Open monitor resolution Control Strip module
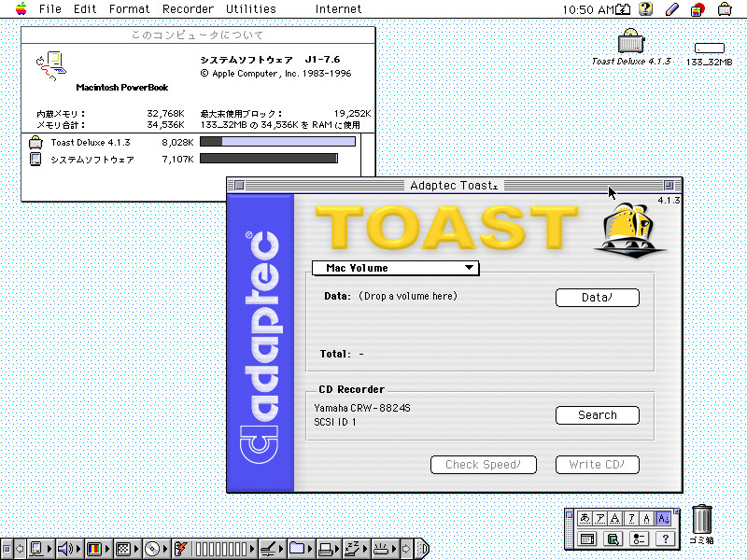Image resolution: width=747 pixels, height=560 pixels. [x=127, y=549]
